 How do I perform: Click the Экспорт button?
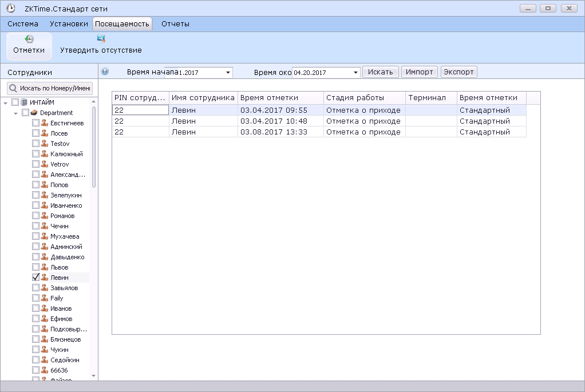click(x=458, y=72)
